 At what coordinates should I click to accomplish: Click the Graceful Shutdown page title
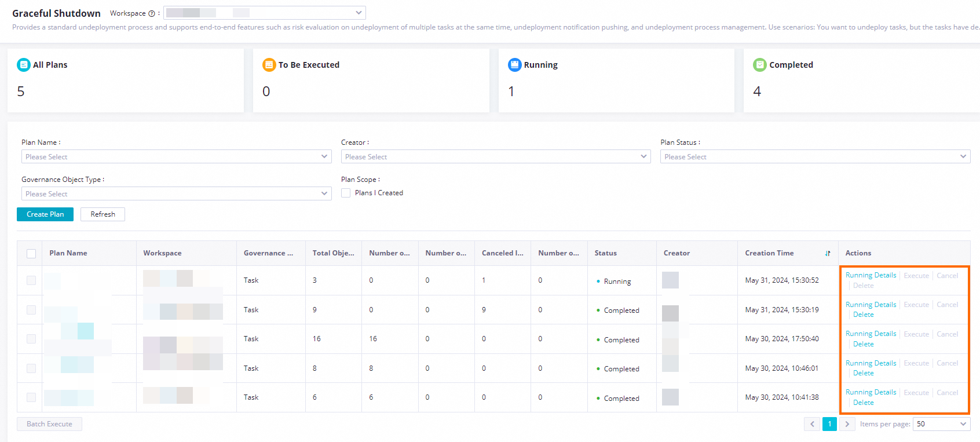coord(56,13)
